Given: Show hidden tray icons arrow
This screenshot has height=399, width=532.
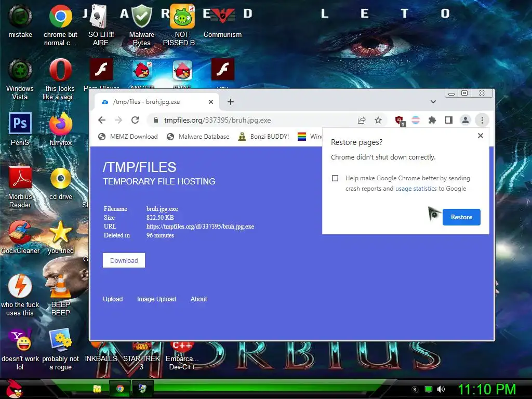Looking at the screenshot, I should [415, 389].
